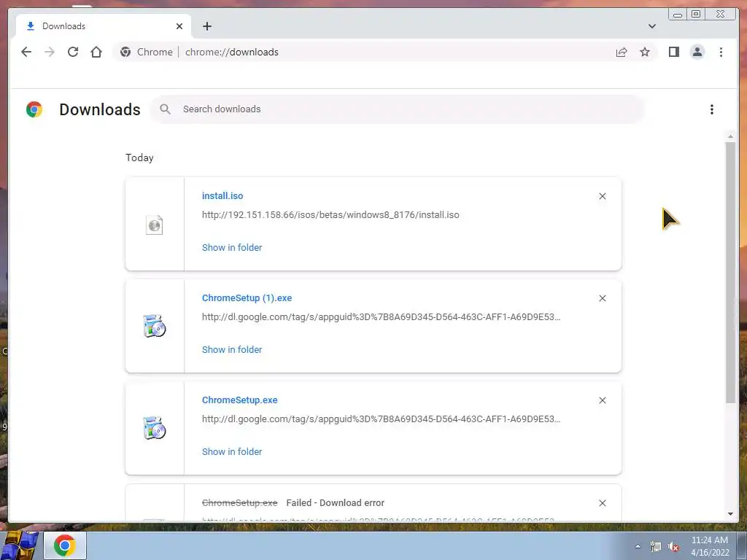Open the Windows Start button
The image size is (747, 560).
tap(19, 545)
